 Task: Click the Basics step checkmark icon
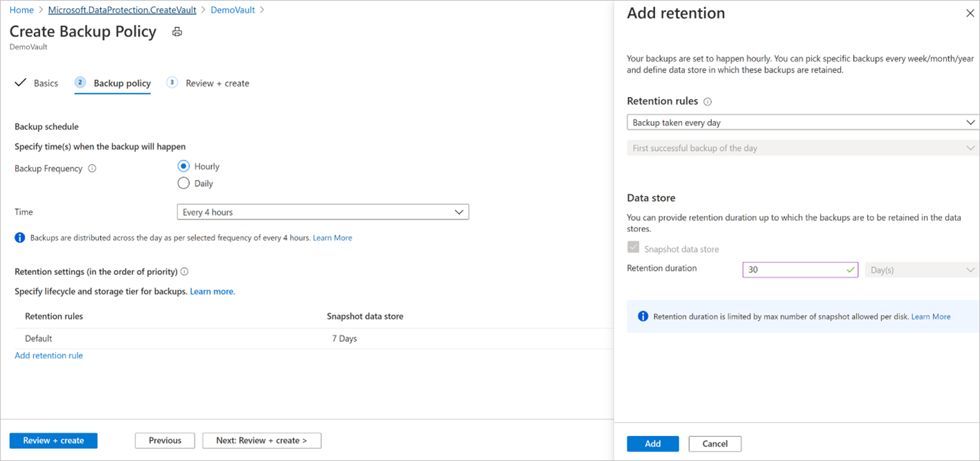[20, 83]
